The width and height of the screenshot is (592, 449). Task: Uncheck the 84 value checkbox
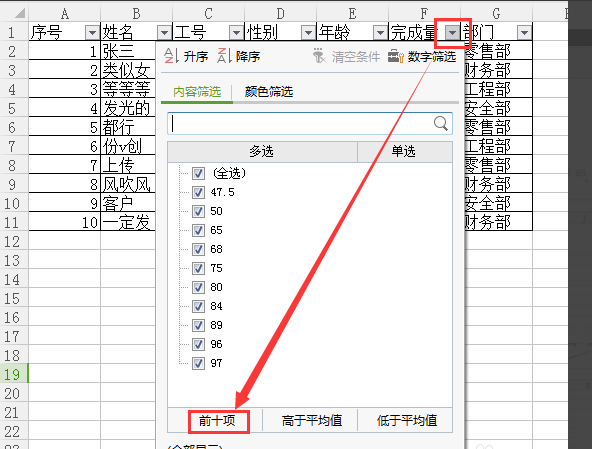198,306
